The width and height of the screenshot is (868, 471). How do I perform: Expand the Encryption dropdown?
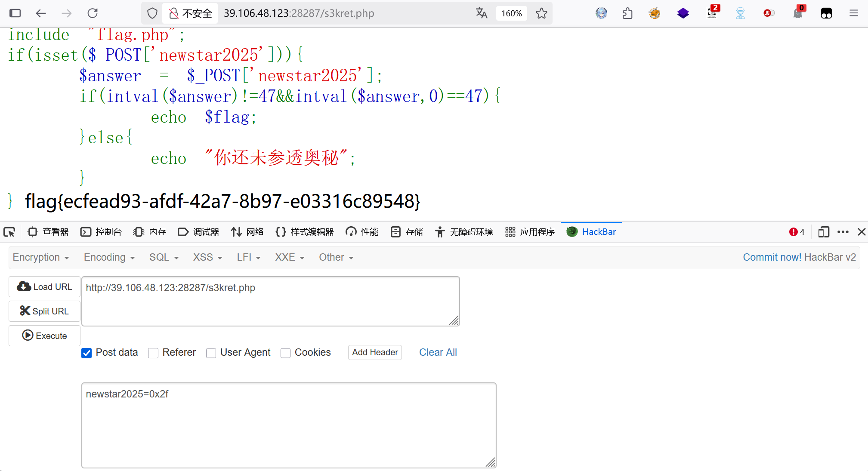[41, 258]
